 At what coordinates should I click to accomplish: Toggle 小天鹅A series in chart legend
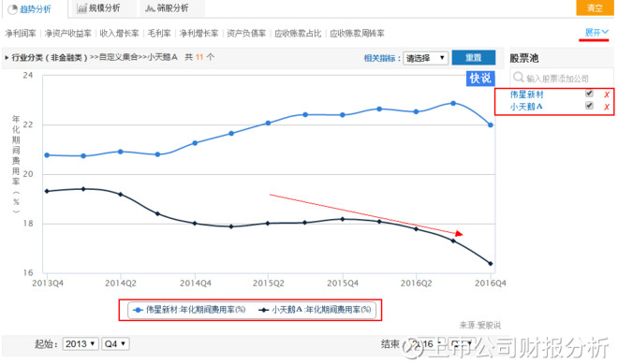pyautogui.click(x=315, y=310)
